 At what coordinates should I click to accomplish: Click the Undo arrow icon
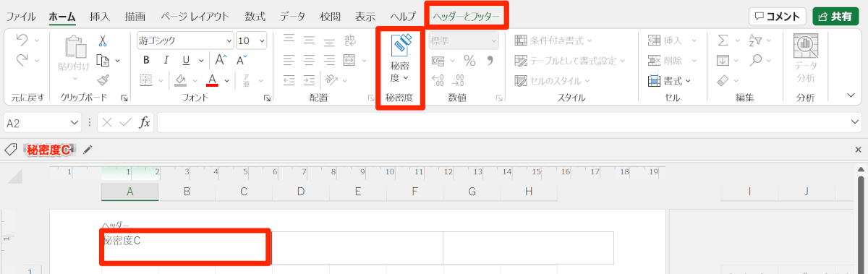(22, 41)
